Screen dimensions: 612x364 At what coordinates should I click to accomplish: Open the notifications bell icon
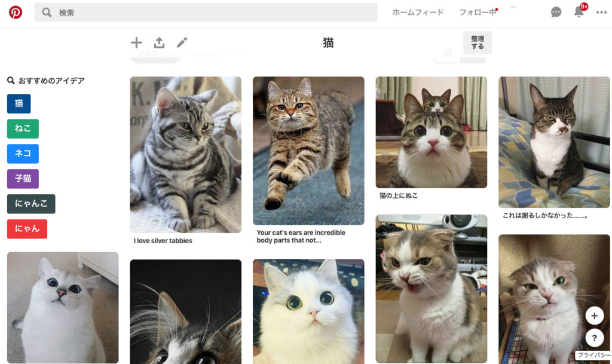579,12
